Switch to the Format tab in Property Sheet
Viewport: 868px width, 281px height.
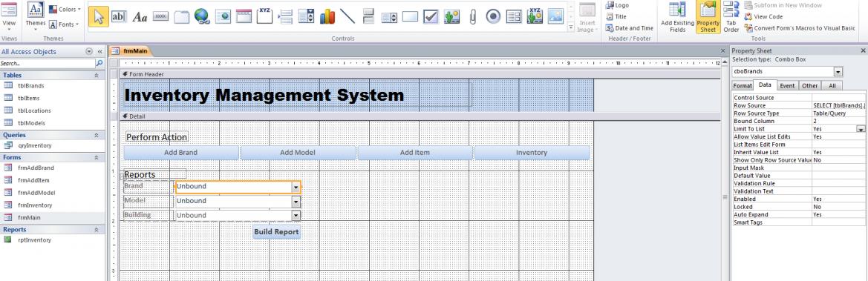pos(743,86)
